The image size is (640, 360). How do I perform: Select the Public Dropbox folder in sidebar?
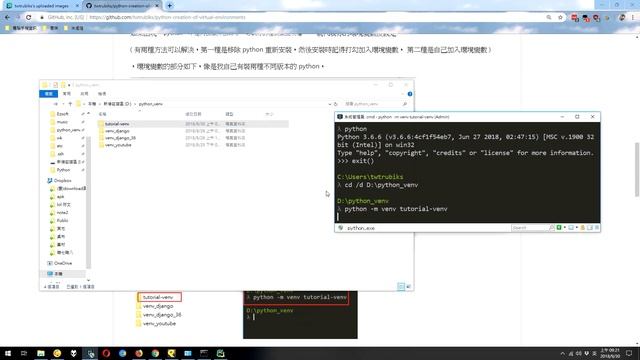click(62, 220)
